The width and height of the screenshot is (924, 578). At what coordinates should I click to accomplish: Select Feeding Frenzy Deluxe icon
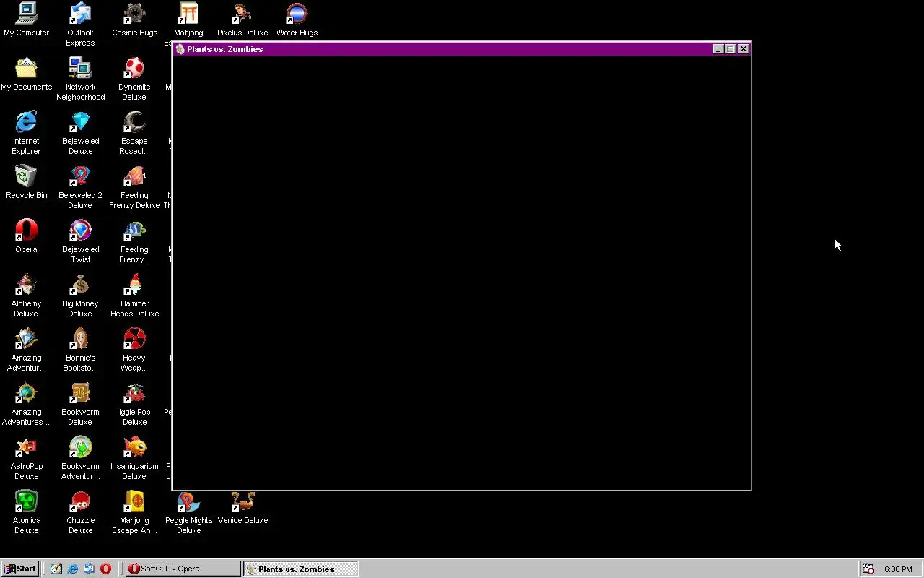click(x=134, y=187)
